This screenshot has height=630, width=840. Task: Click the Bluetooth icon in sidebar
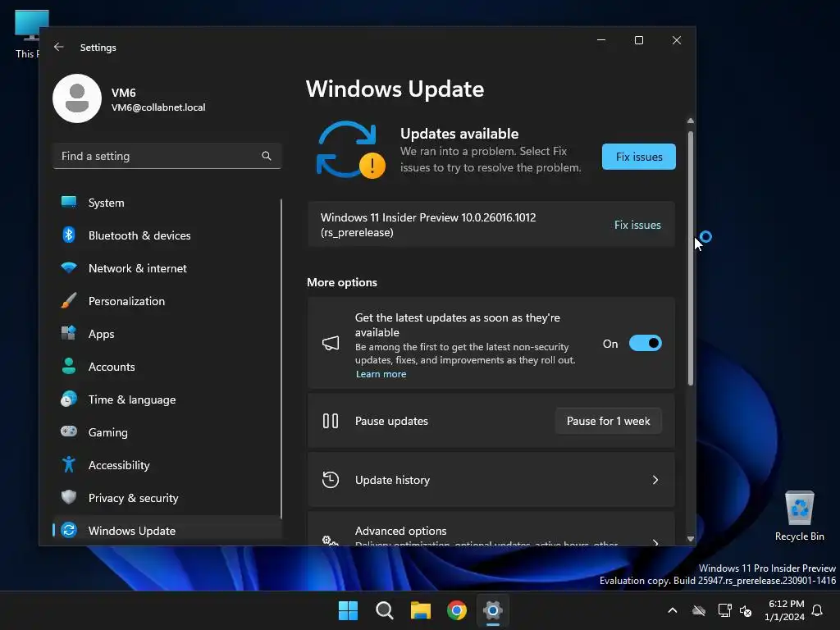tap(69, 235)
